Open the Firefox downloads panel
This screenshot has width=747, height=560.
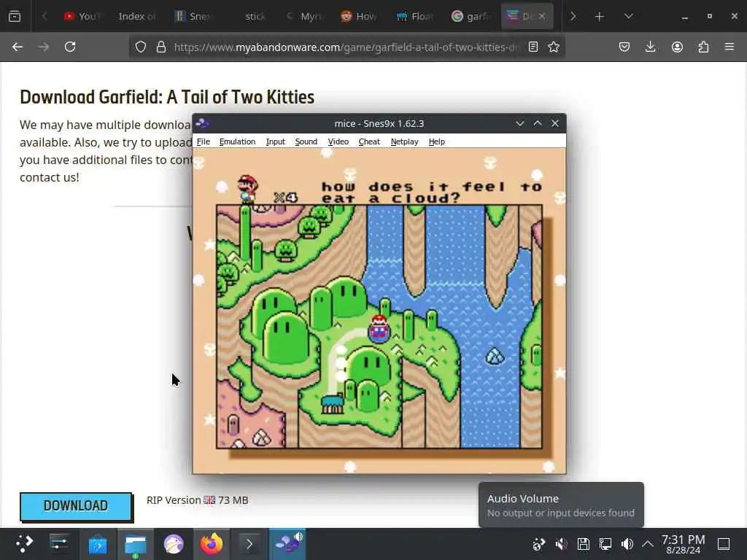point(650,47)
